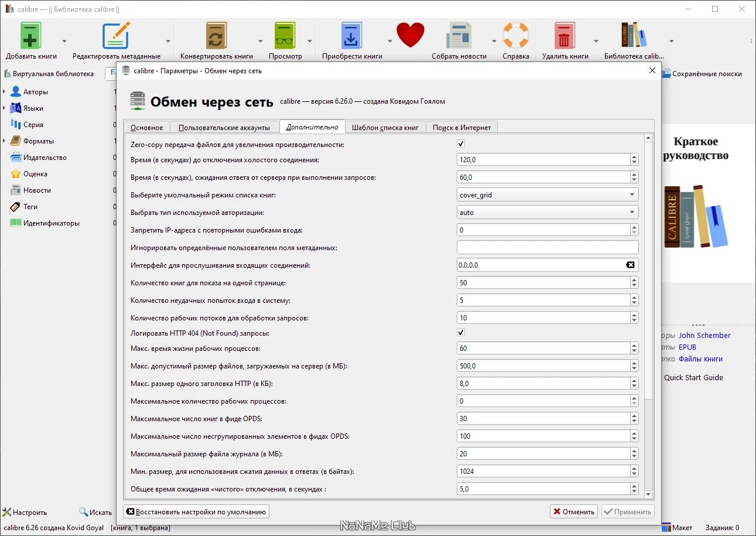Select Серия category in sidebar
Viewport: 756px width, 536px height.
click(33, 125)
